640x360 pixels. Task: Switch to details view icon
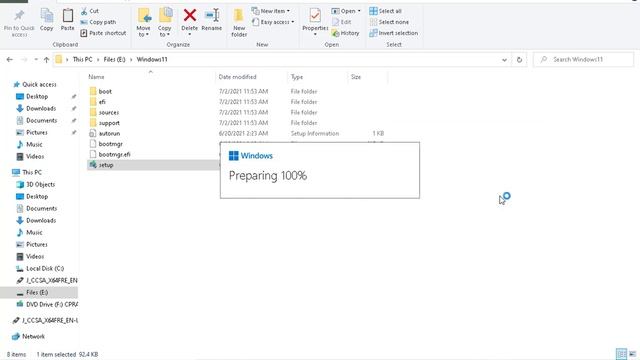(621, 354)
